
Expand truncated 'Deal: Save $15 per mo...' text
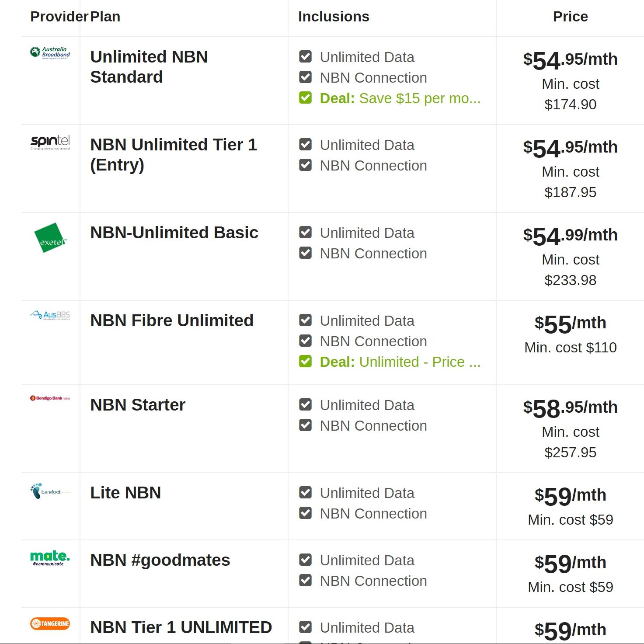(x=400, y=98)
